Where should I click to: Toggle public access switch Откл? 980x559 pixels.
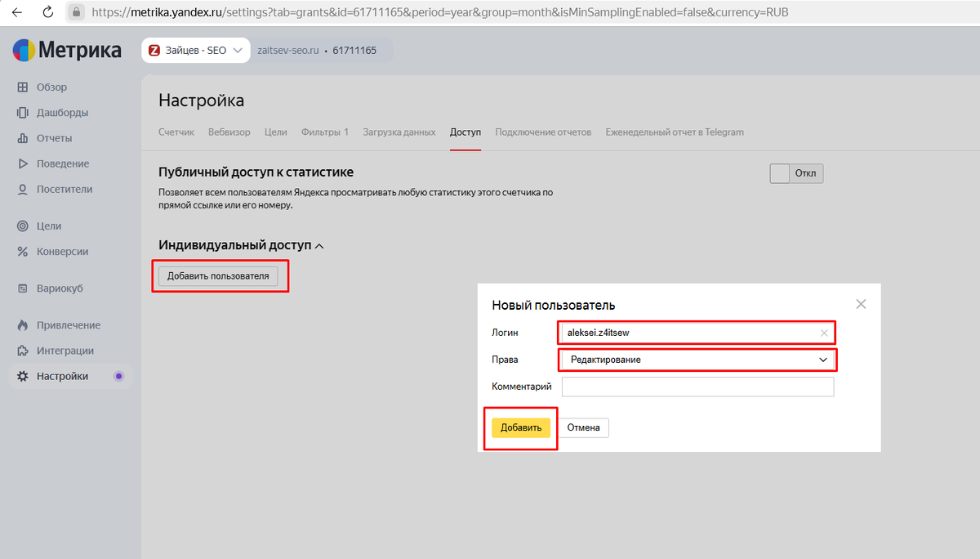(x=796, y=174)
